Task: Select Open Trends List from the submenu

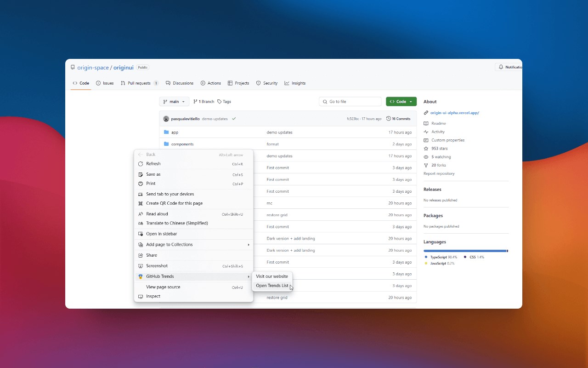Action: 272,286
